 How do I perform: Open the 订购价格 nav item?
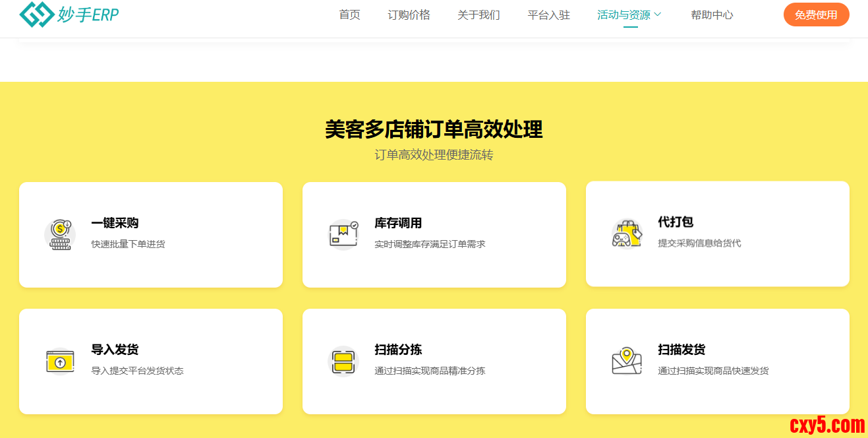point(409,15)
